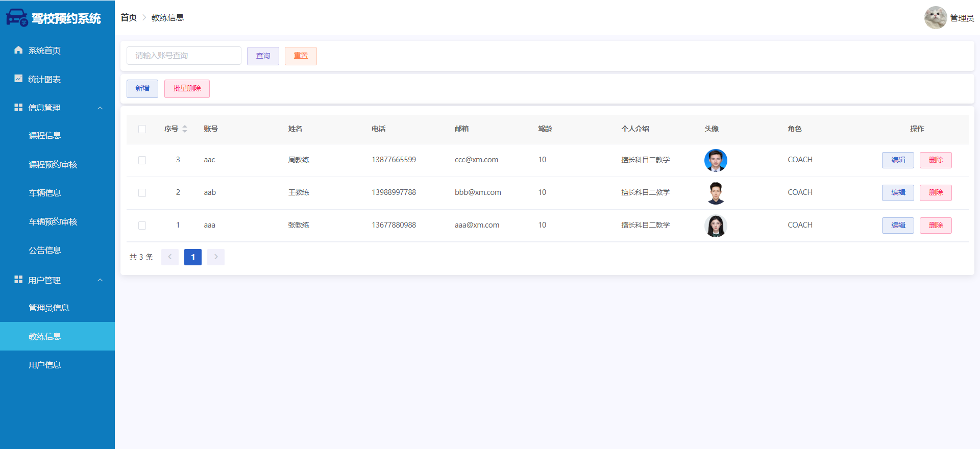Click the 角色 column header
Viewport: 980px width, 449px height.
795,129
